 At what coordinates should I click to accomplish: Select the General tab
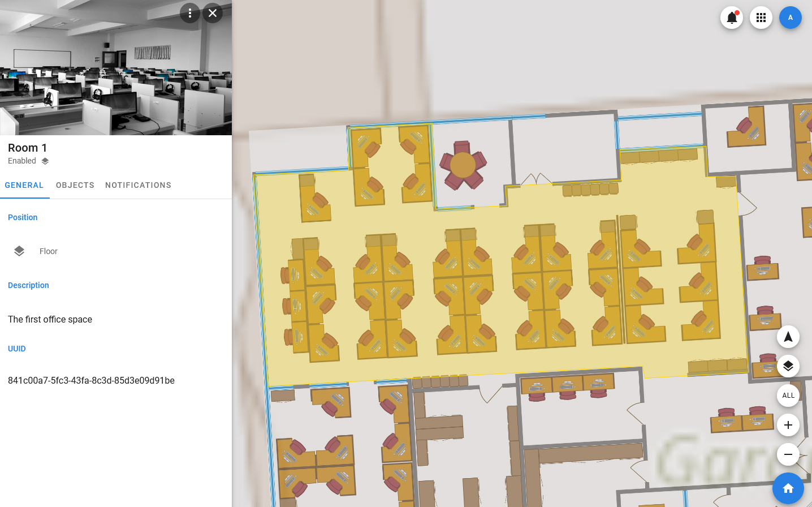(x=24, y=185)
